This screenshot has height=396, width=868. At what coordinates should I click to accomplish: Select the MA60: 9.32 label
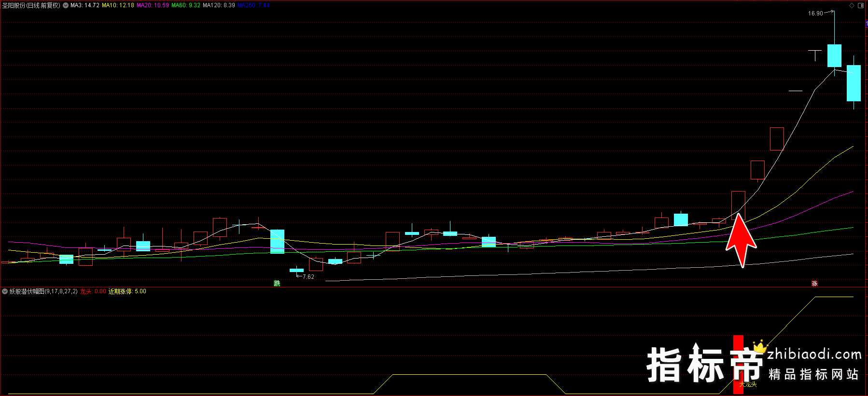click(186, 5)
